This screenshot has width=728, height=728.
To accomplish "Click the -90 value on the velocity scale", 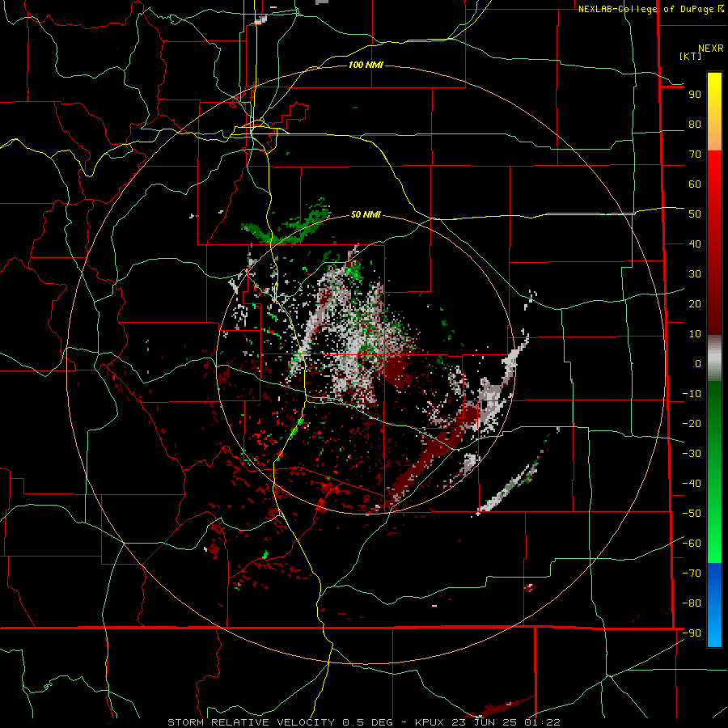I will point(692,633).
